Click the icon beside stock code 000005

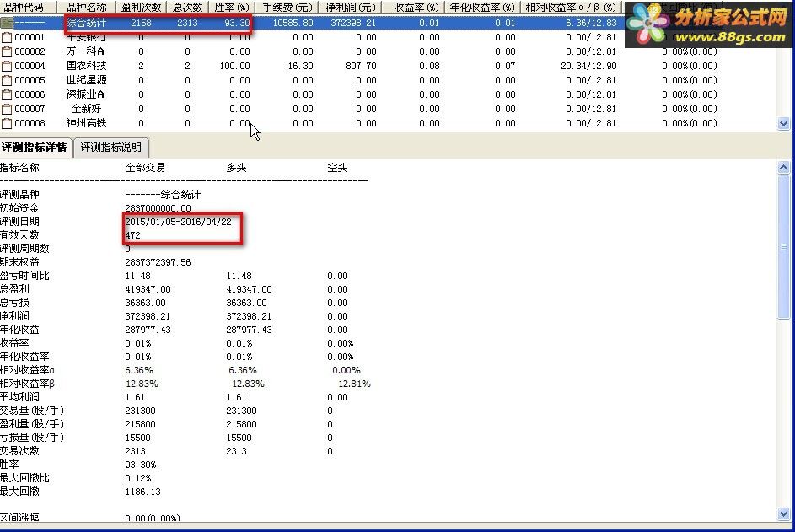click(x=7, y=80)
